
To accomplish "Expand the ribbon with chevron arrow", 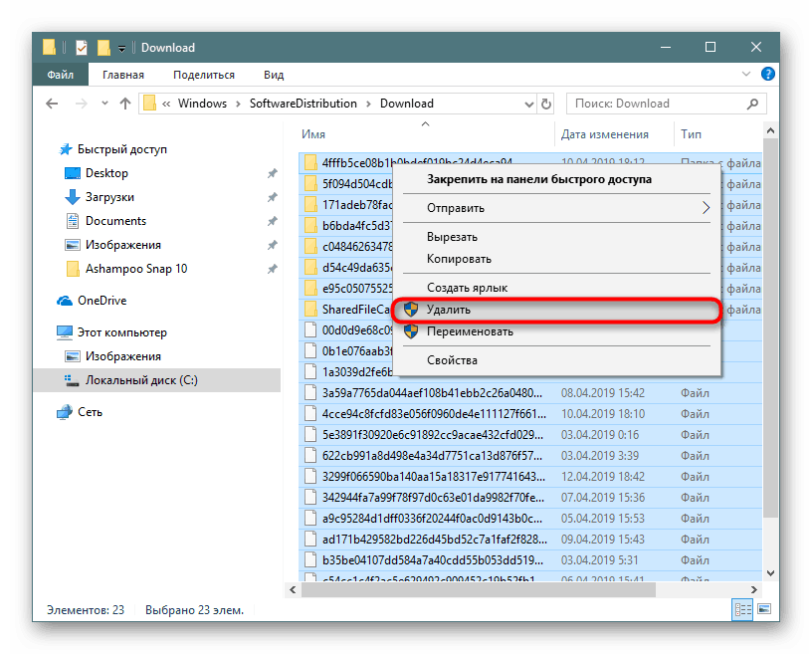I will tap(745, 74).
